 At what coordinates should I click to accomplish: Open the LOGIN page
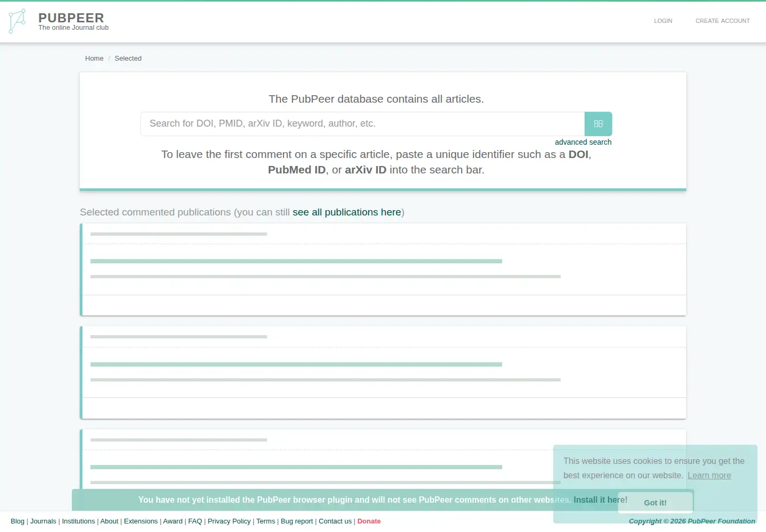pyautogui.click(x=663, y=21)
